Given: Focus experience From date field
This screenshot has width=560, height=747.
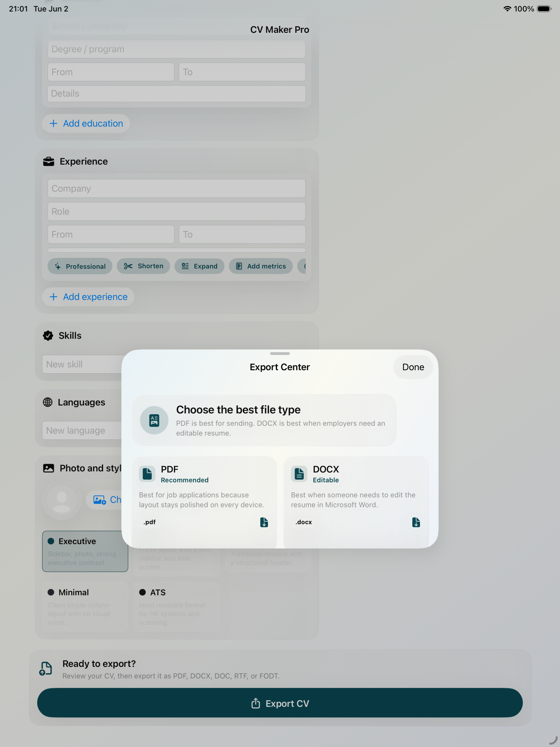Looking at the screenshot, I should pyautogui.click(x=111, y=234).
